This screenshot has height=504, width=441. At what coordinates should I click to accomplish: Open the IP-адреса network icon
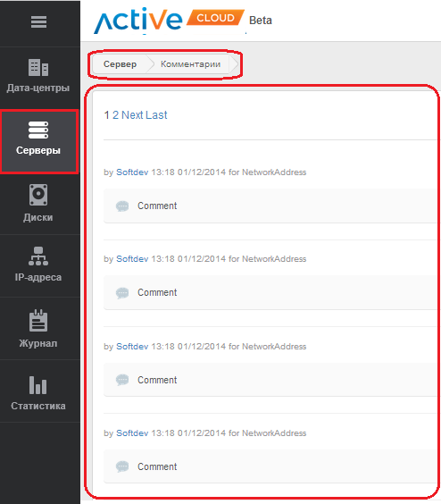38,256
